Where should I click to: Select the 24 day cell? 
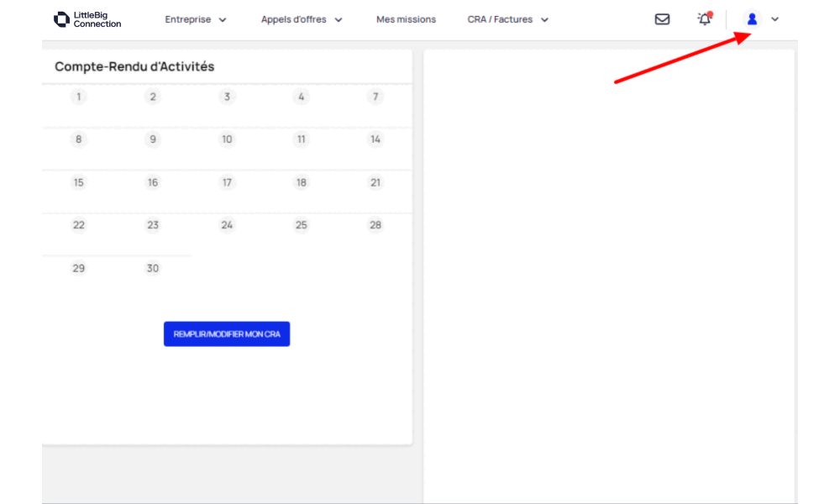pyautogui.click(x=227, y=225)
